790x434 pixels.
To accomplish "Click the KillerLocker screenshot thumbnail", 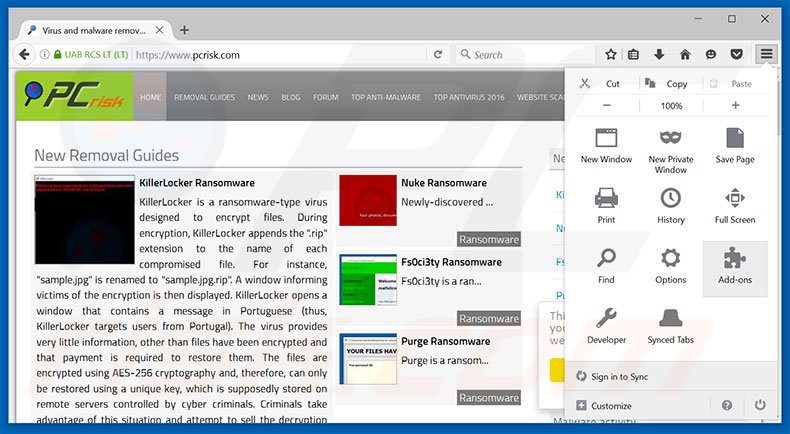I will (85, 219).
